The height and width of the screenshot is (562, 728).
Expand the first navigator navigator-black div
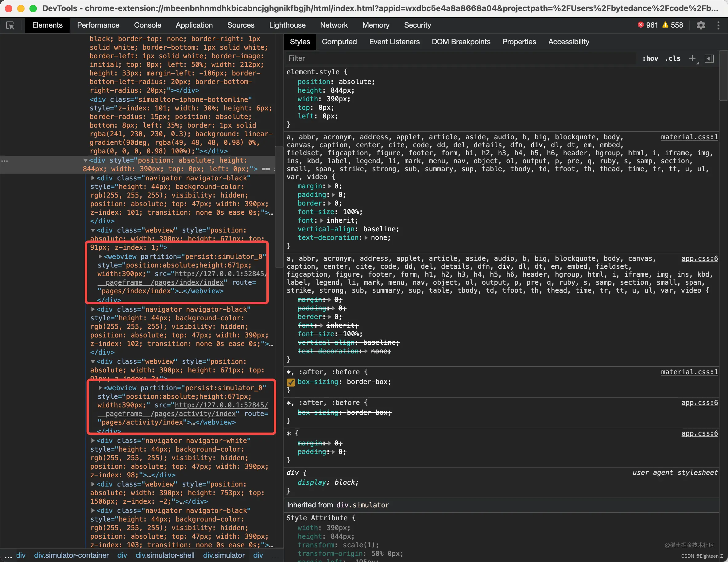click(93, 178)
